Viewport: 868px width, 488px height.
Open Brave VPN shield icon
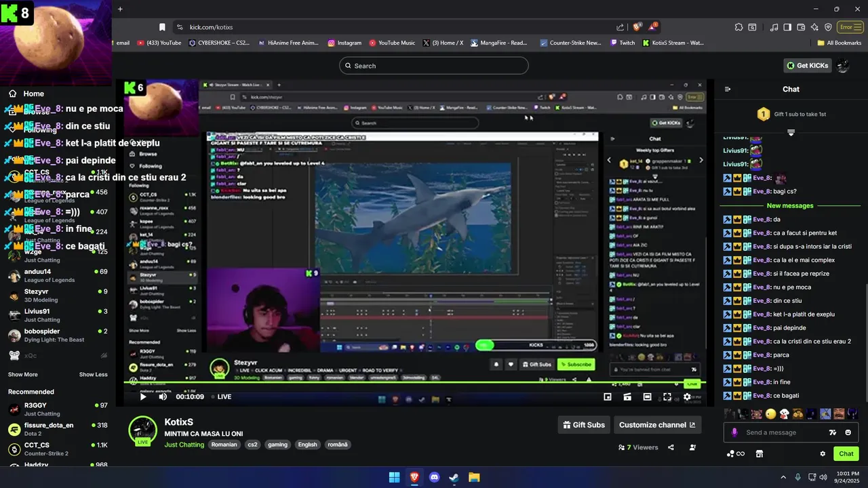828,27
